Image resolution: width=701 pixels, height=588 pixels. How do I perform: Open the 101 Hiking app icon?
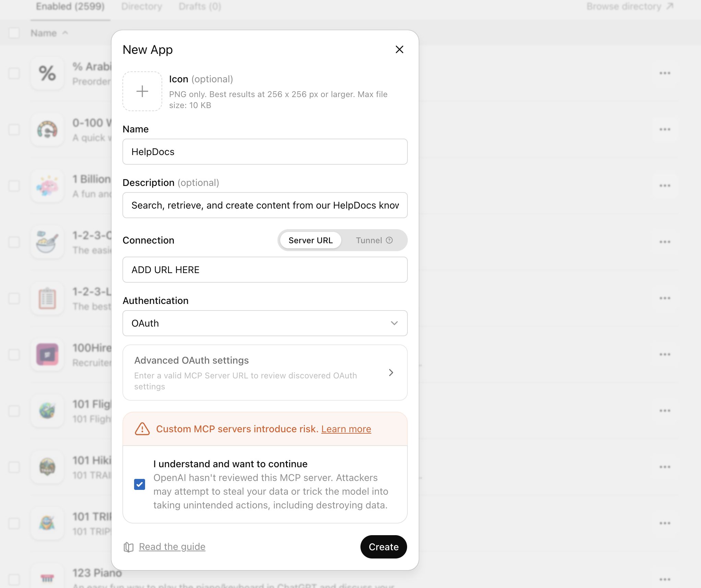click(x=47, y=467)
